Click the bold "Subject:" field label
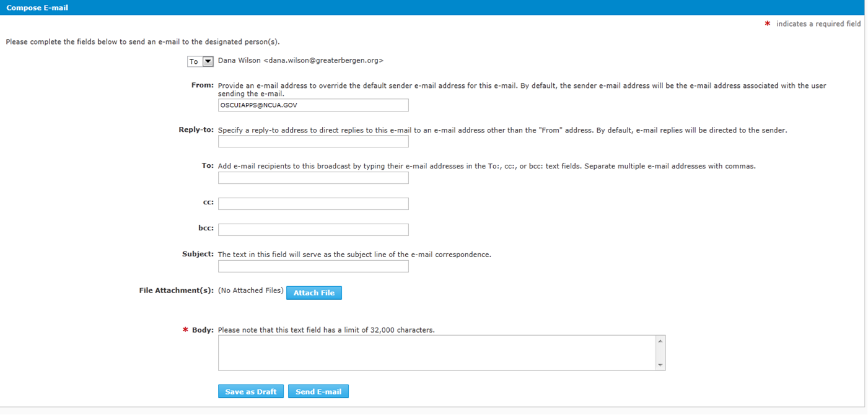 [198, 254]
